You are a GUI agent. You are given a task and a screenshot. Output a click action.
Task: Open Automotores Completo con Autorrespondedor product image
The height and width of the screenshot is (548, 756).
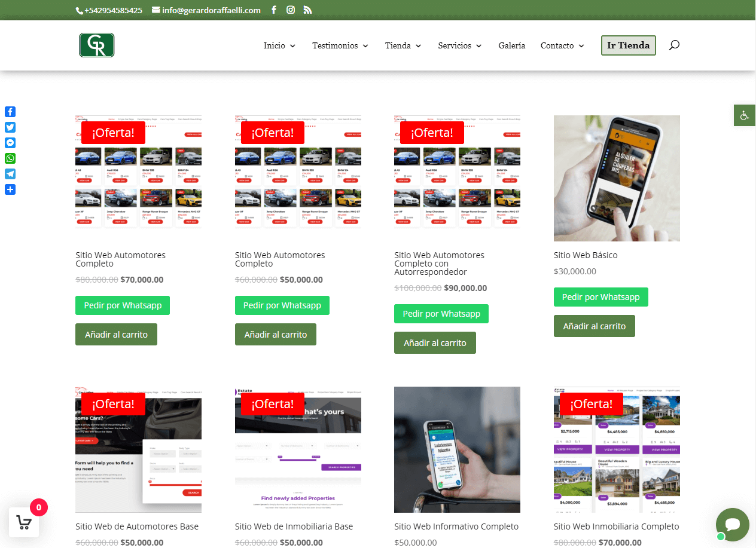[457, 178]
